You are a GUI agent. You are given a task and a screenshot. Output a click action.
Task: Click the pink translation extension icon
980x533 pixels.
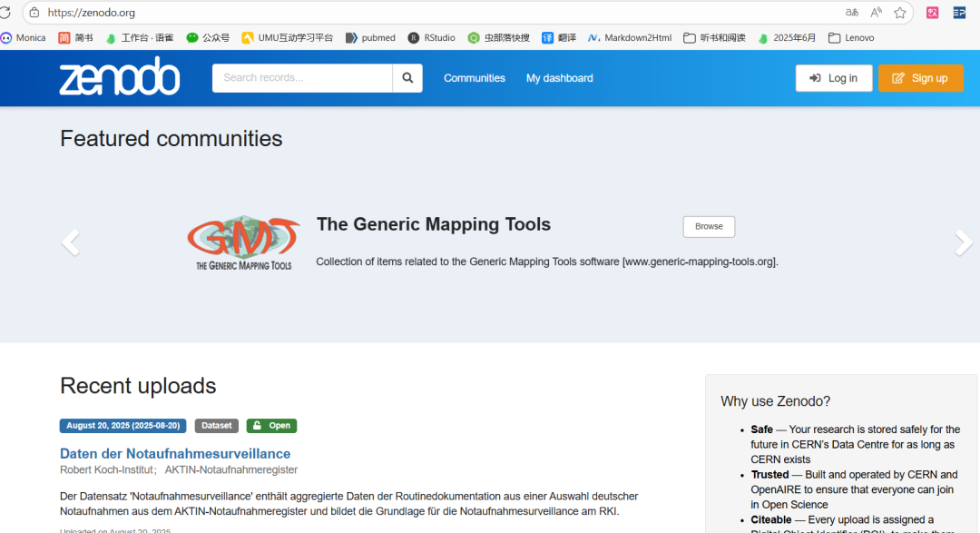pos(933,13)
